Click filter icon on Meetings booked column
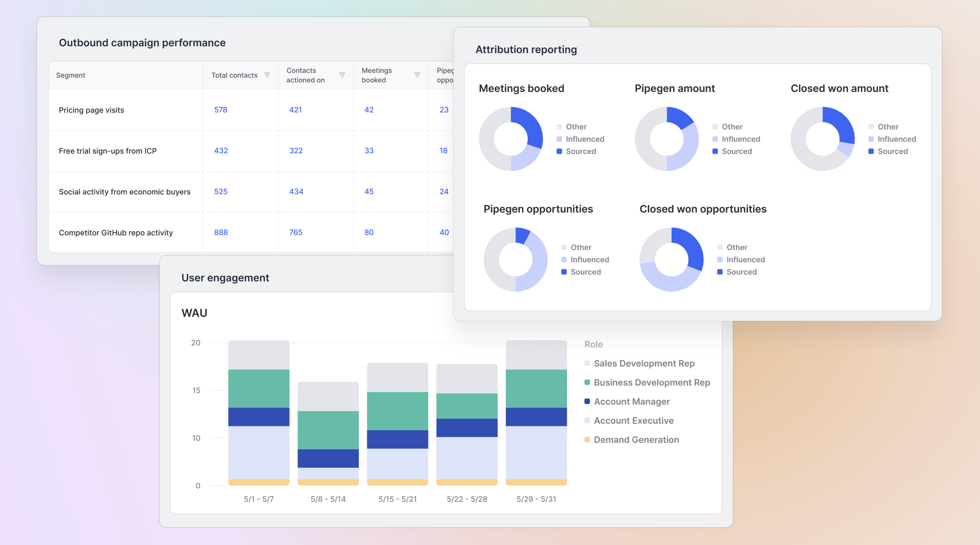The height and width of the screenshot is (545, 980). [x=417, y=75]
